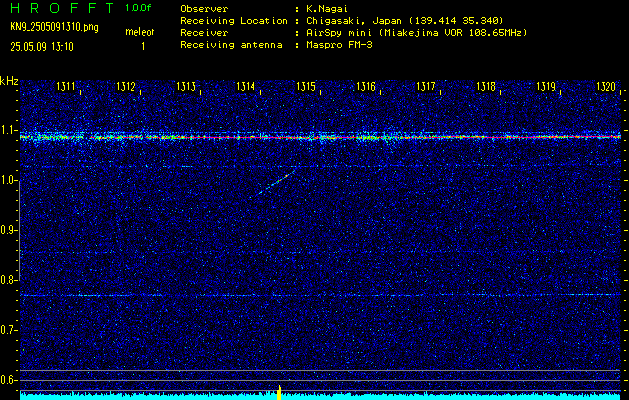Click the Receiver label

coord(204,32)
